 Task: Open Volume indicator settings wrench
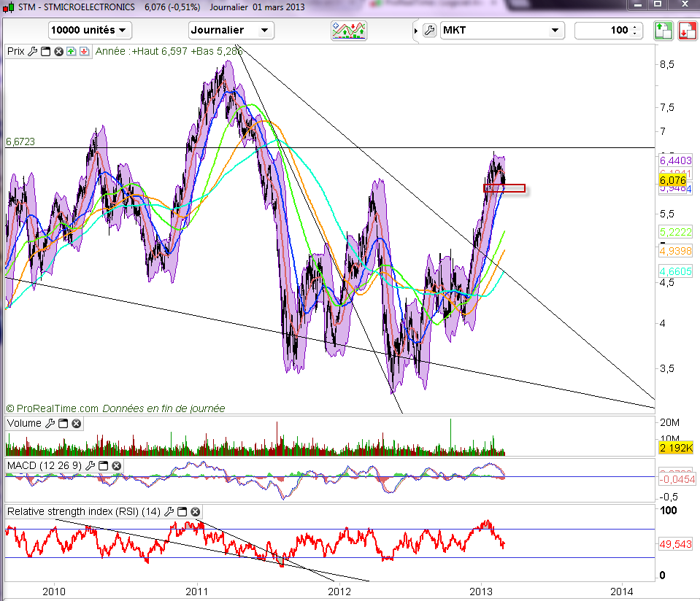click(x=50, y=424)
